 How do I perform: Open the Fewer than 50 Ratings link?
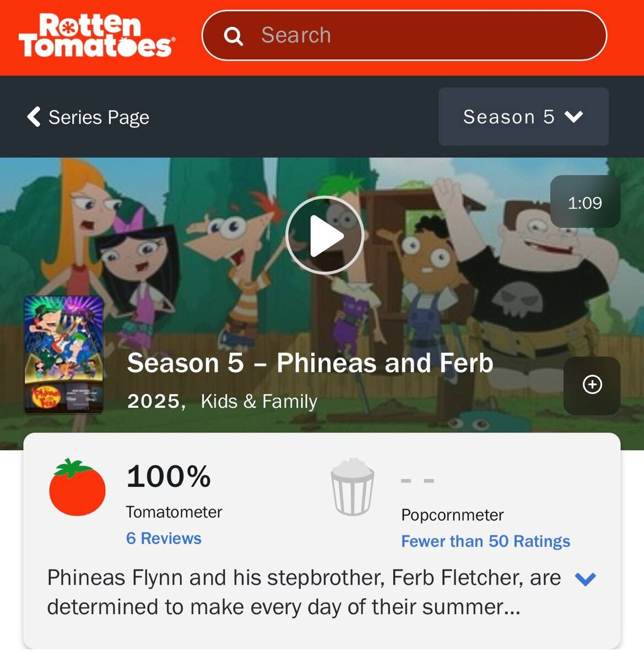(485, 541)
